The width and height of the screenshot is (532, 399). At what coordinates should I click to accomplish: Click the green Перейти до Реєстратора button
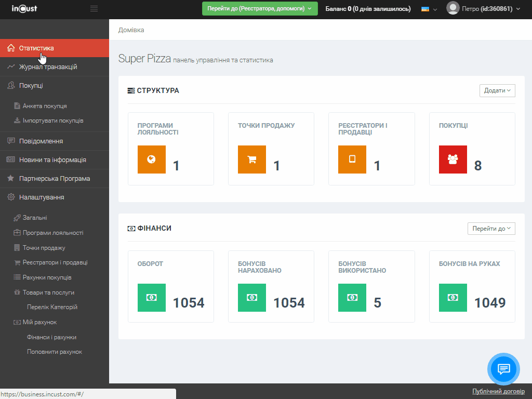[x=259, y=9]
